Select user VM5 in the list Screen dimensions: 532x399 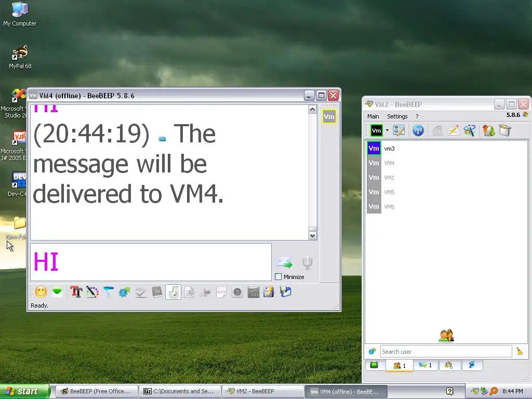(x=446, y=192)
